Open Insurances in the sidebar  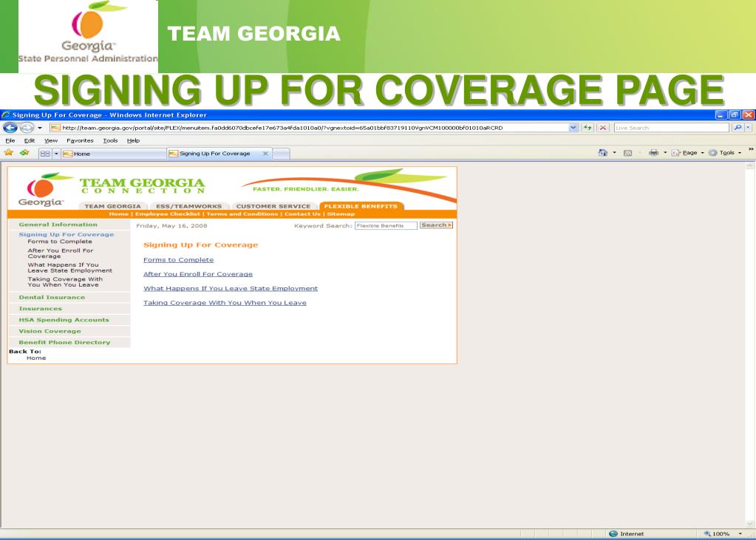(40, 309)
